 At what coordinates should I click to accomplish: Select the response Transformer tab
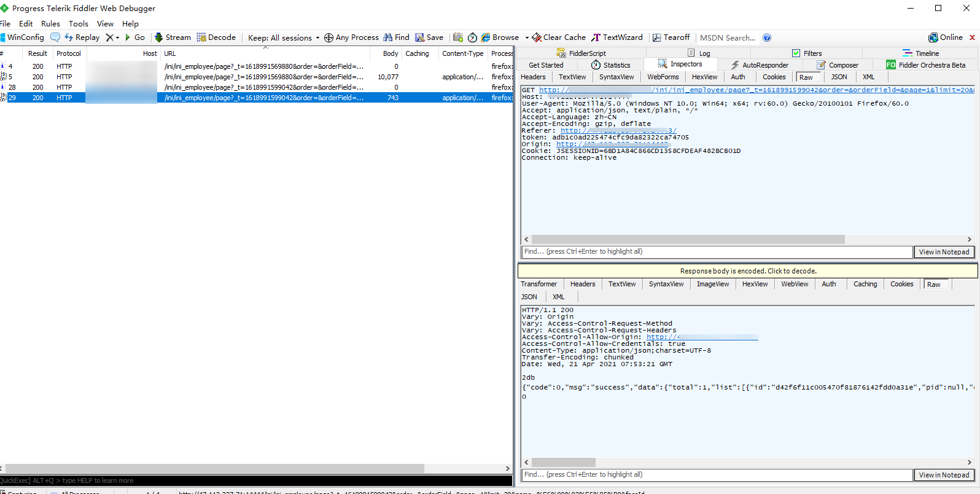539,284
